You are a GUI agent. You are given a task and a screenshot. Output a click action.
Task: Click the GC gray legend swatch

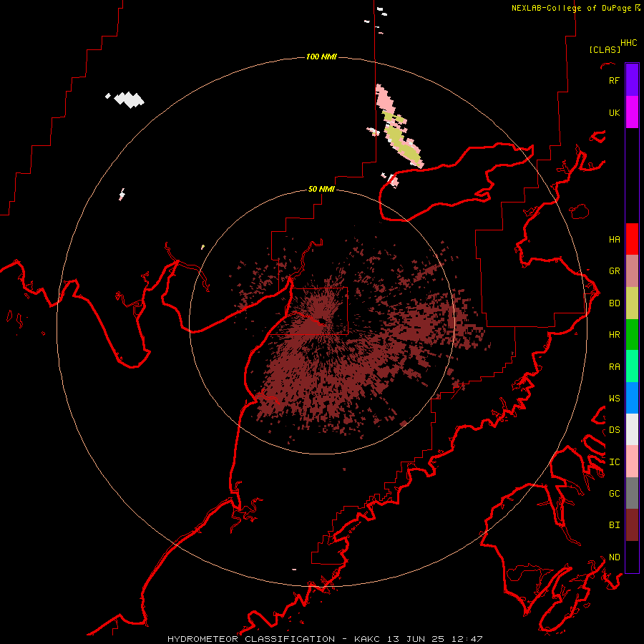632,493
